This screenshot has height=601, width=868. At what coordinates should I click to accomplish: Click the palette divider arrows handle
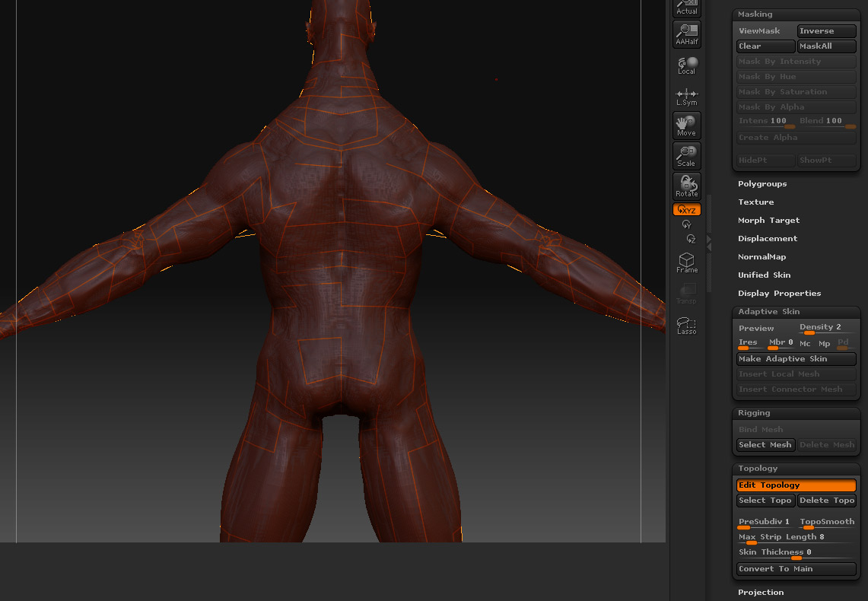click(709, 243)
